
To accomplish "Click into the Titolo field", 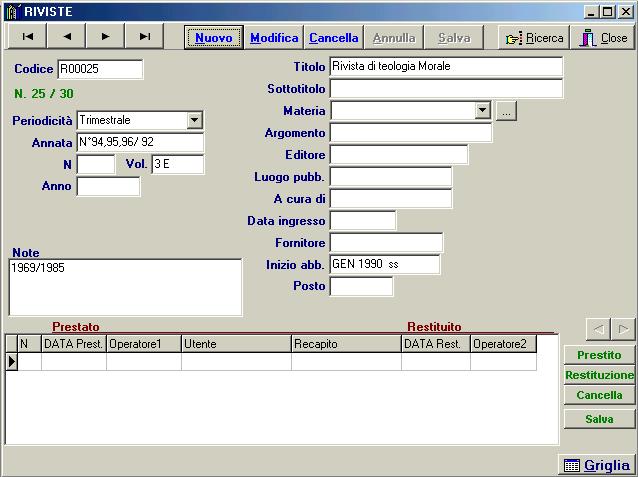I will coord(446,66).
